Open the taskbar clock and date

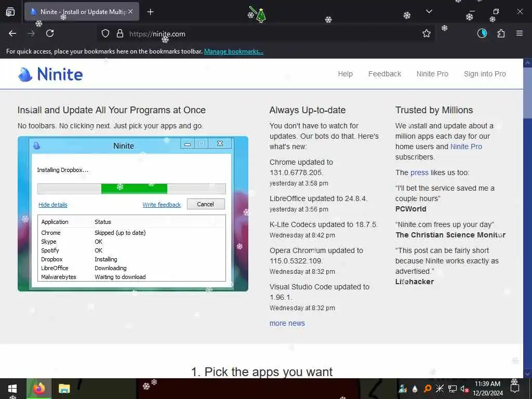[487, 389]
